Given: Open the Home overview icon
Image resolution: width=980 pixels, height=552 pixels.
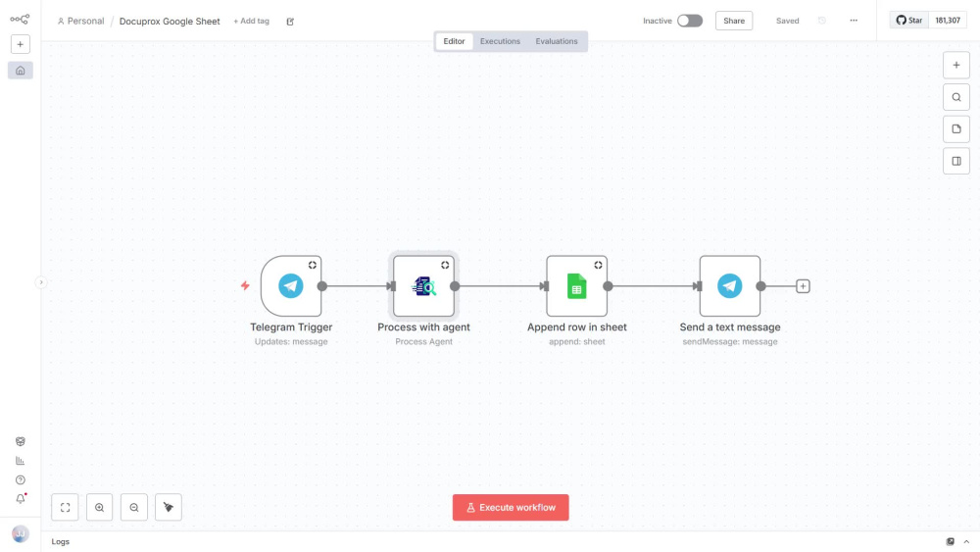Looking at the screenshot, I should [20, 71].
